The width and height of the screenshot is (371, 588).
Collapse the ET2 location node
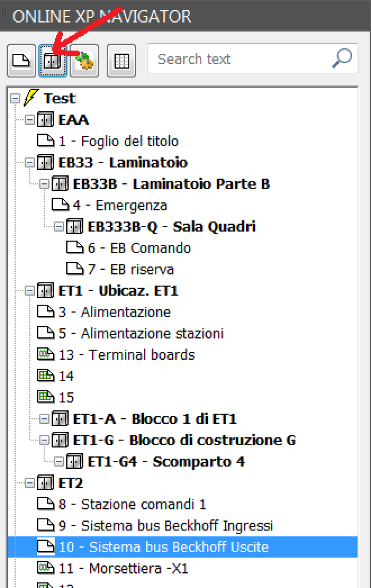(x=30, y=483)
